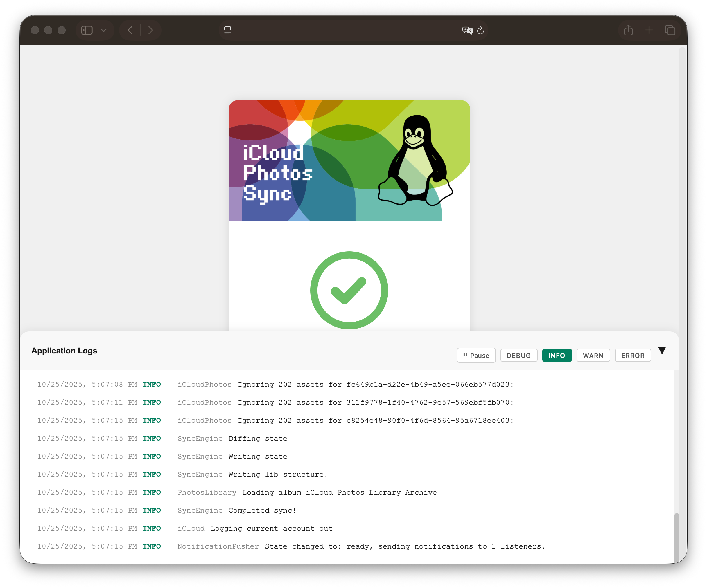This screenshot has width=707, height=588.
Task: Show the tab overview icon
Action: point(670,30)
